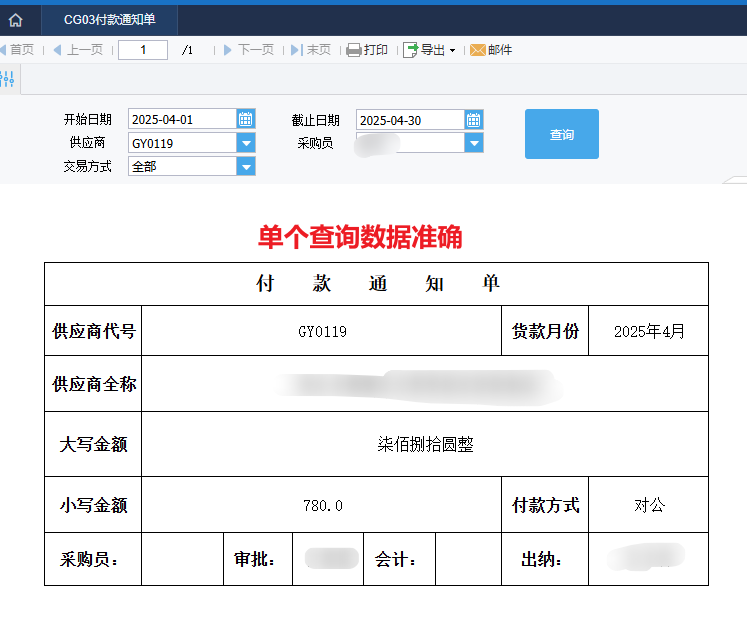The image size is (747, 626).
Task: Open the 截止日期 calendar picker
Action: (x=474, y=120)
